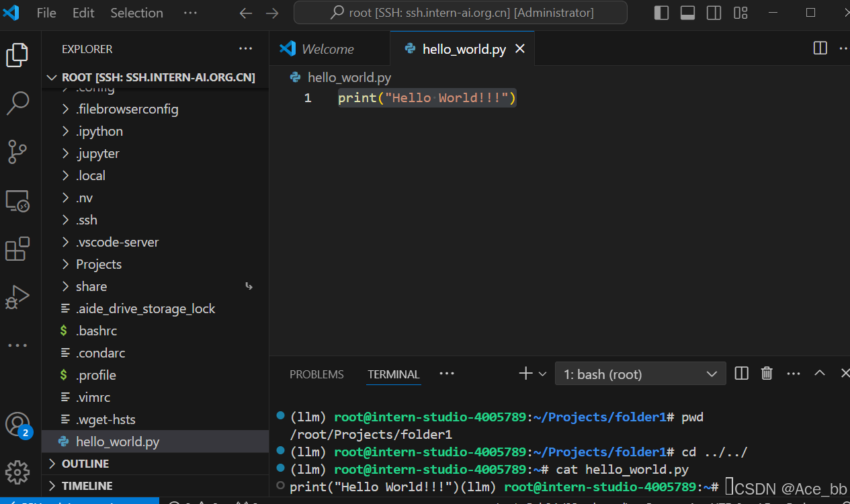
Task: Open the Search view in activity bar
Action: (17, 103)
